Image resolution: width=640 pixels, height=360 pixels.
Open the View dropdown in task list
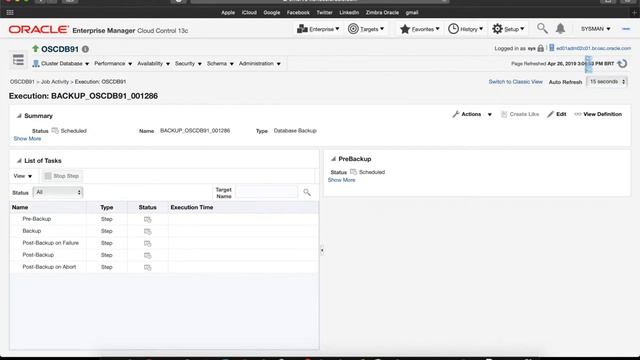22,176
